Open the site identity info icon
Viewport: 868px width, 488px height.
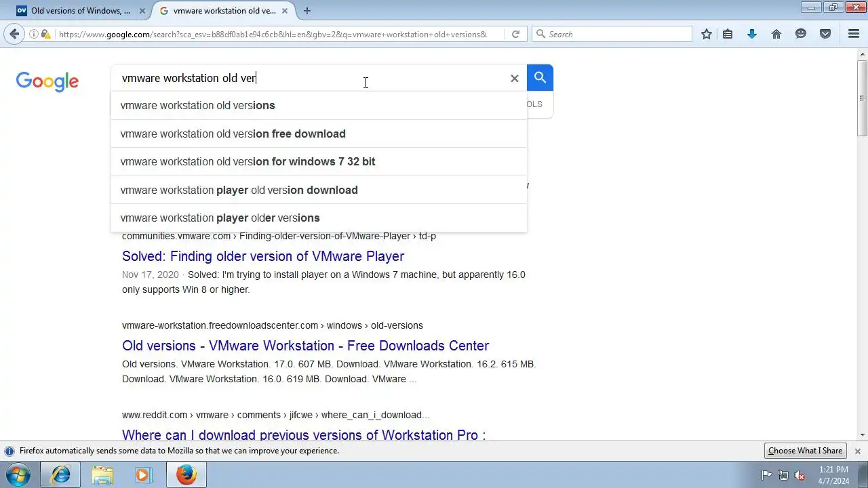tap(33, 34)
